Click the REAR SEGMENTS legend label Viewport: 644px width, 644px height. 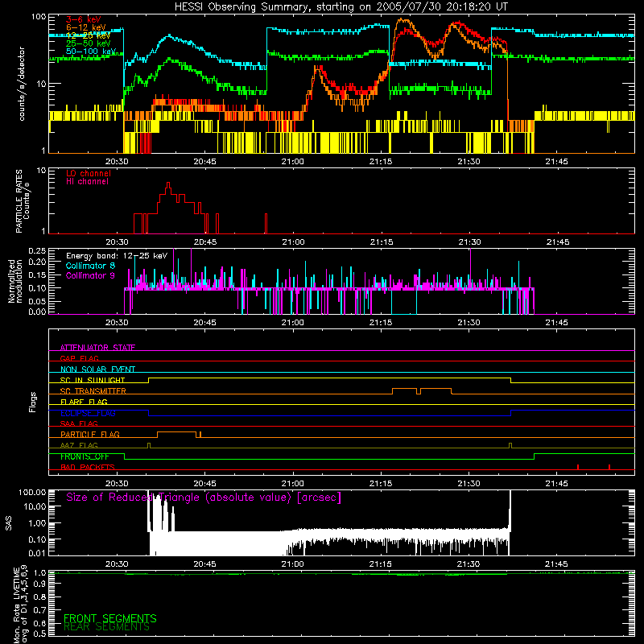[x=107, y=627]
